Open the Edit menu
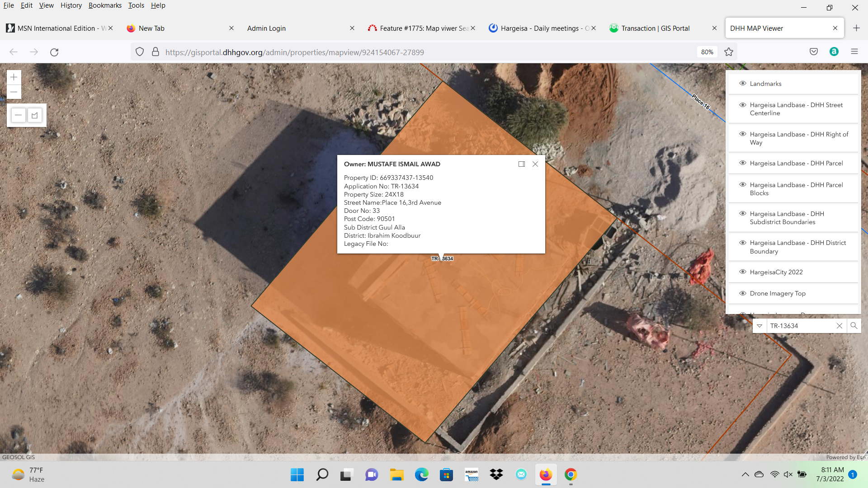Screen dimensions: 868x488 point(27,5)
